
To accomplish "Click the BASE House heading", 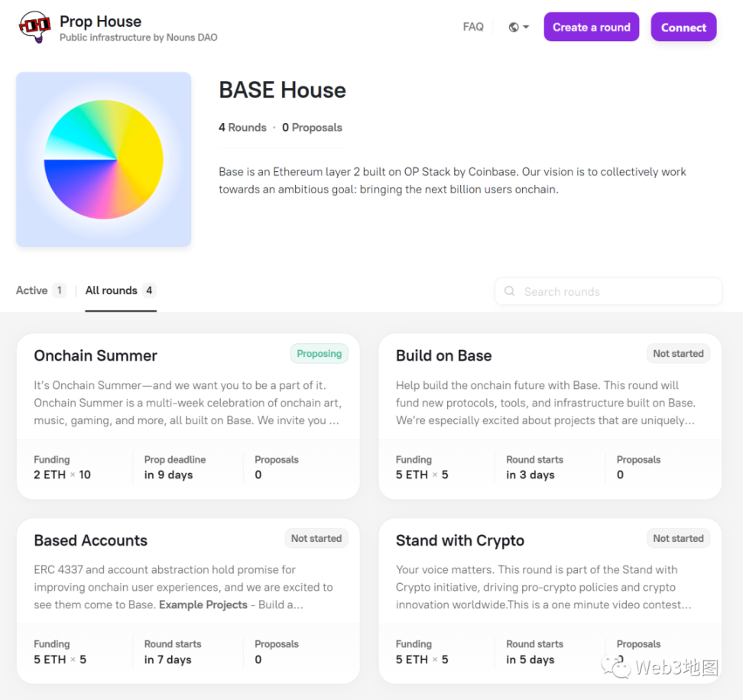I will [x=282, y=90].
